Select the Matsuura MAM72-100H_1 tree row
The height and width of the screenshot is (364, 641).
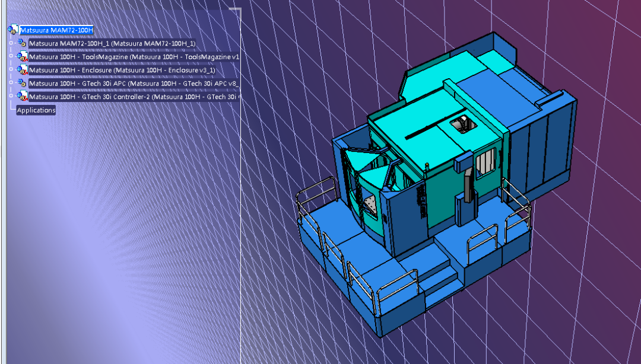tap(112, 43)
